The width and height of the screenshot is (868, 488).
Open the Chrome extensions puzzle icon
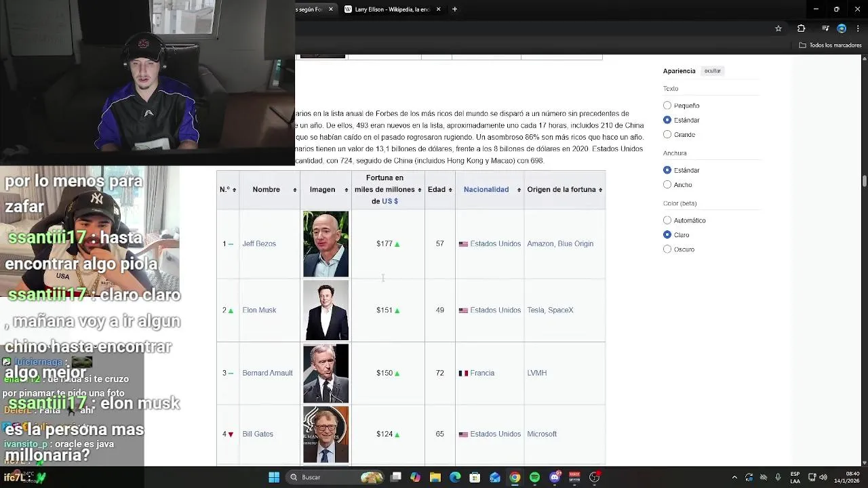(802, 28)
